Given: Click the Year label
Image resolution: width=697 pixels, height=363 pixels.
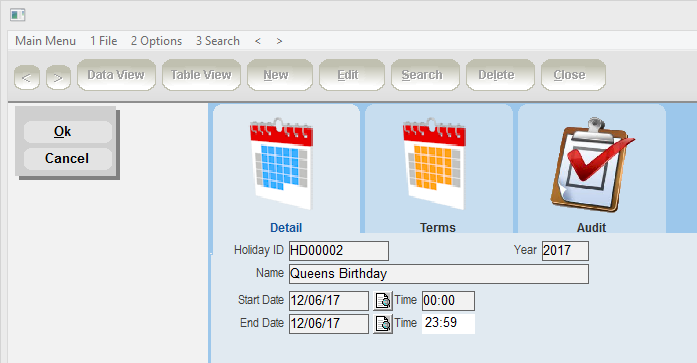Looking at the screenshot, I should pos(525,250).
